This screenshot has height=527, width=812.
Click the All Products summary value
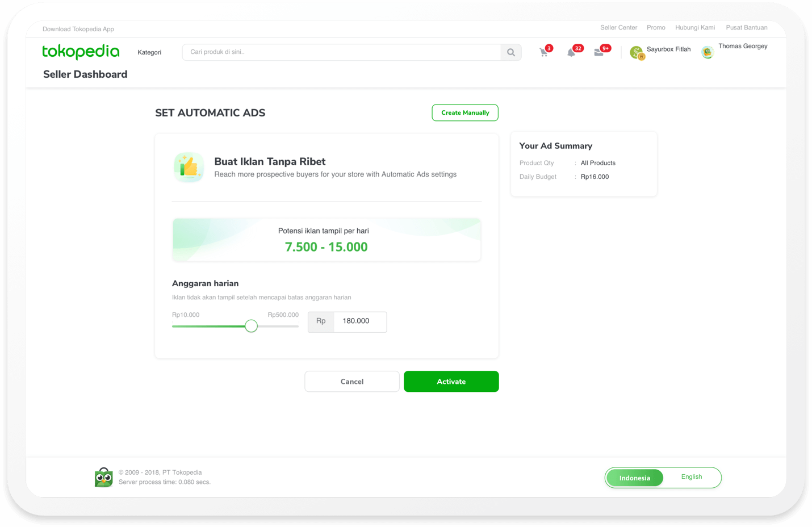[x=598, y=163]
